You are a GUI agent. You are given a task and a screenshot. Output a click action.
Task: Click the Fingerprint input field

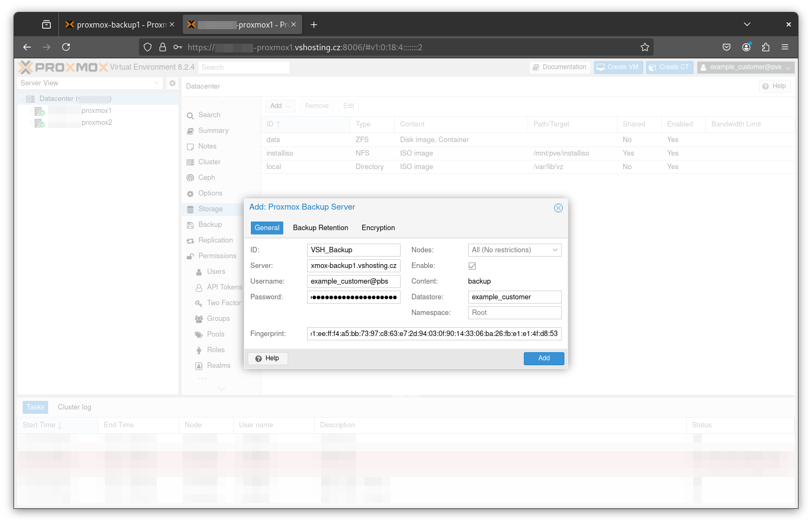pyautogui.click(x=434, y=334)
